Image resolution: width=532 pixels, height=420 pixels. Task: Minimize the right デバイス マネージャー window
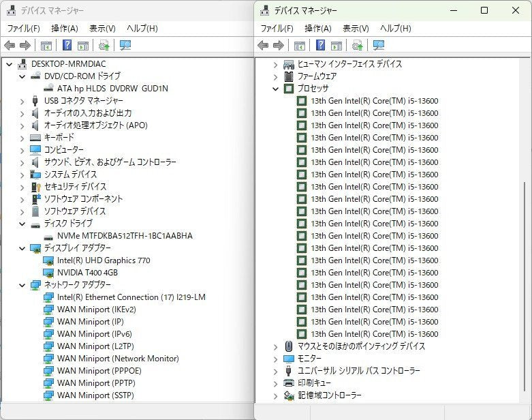point(454,10)
